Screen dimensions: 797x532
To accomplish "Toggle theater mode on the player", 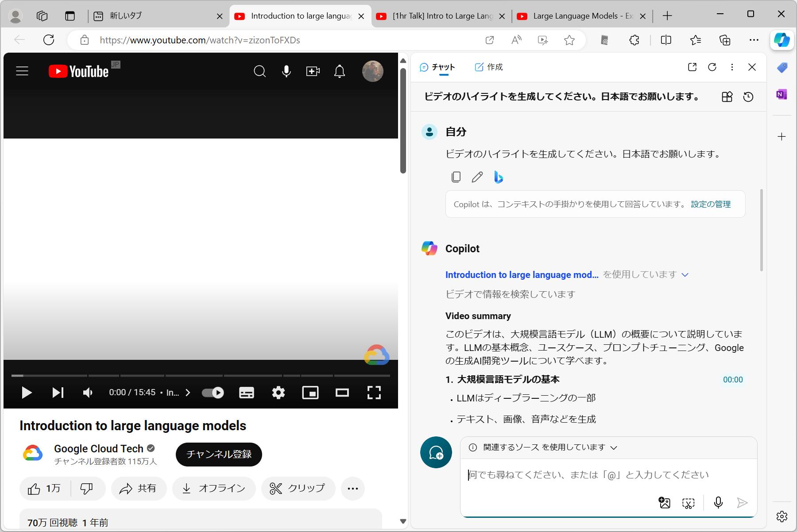I will (x=342, y=393).
